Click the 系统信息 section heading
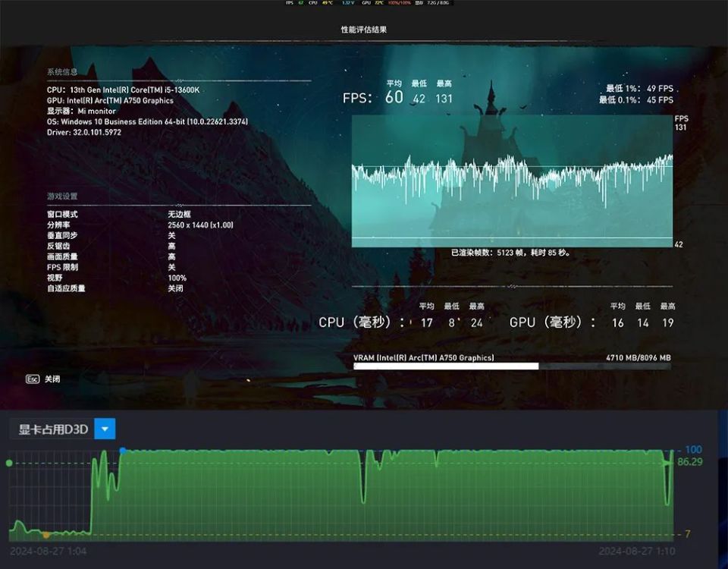 pos(62,71)
